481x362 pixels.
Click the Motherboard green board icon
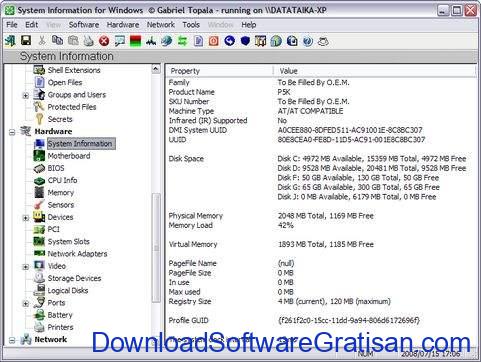[39, 156]
